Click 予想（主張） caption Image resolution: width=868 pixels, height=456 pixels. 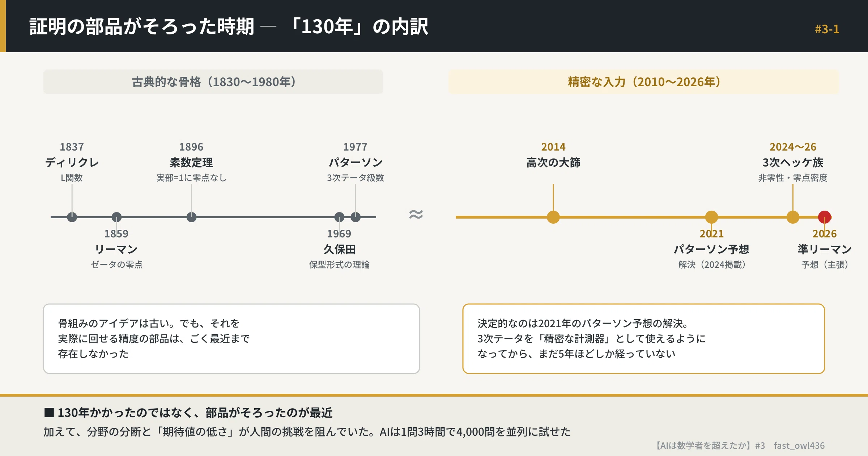825,265
